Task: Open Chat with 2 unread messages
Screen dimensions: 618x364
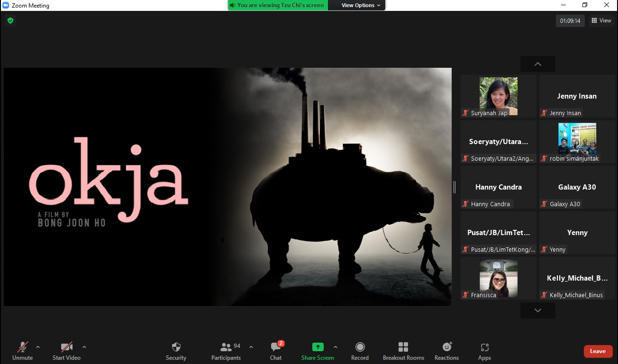Action: (x=276, y=351)
